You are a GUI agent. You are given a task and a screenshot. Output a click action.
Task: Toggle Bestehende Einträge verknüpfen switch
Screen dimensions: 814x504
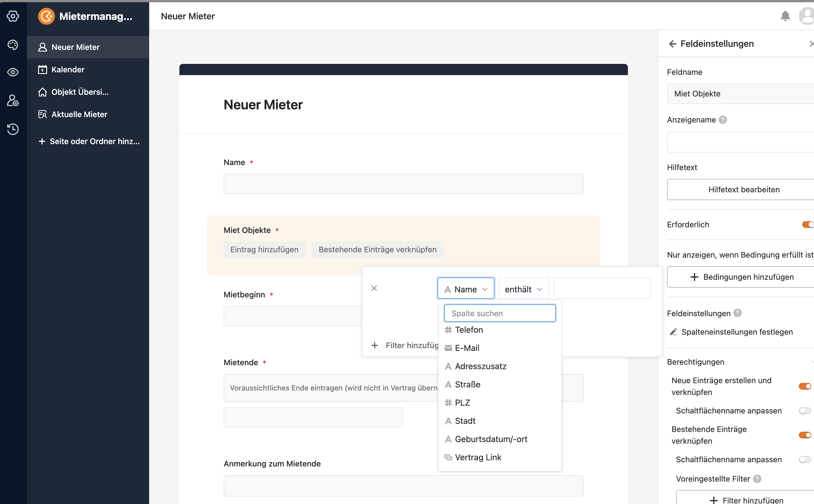805,435
